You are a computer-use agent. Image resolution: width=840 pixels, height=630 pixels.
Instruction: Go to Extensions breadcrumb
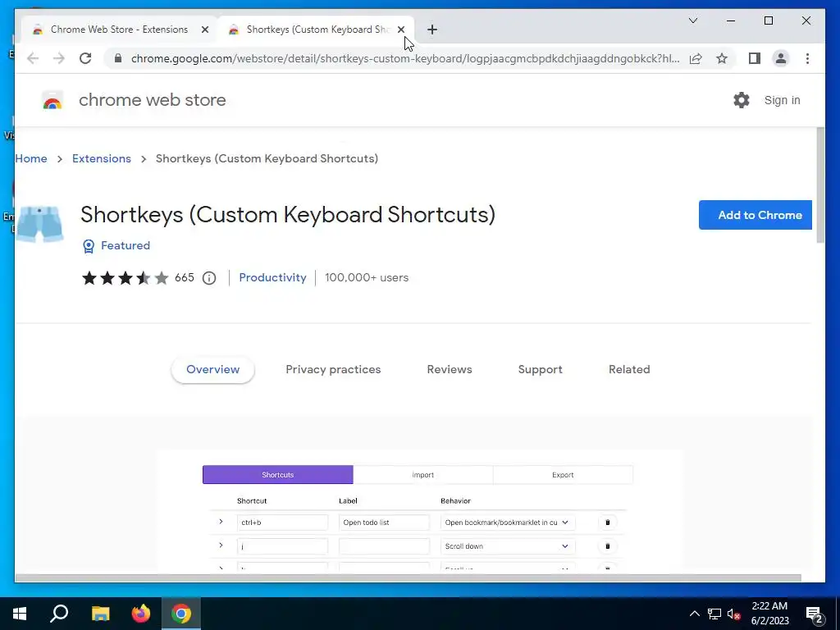[x=101, y=158]
